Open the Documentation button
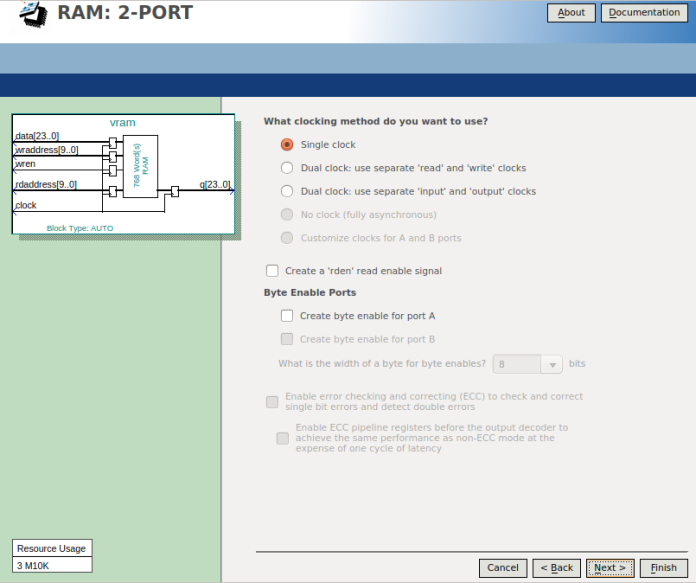 tap(644, 12)
